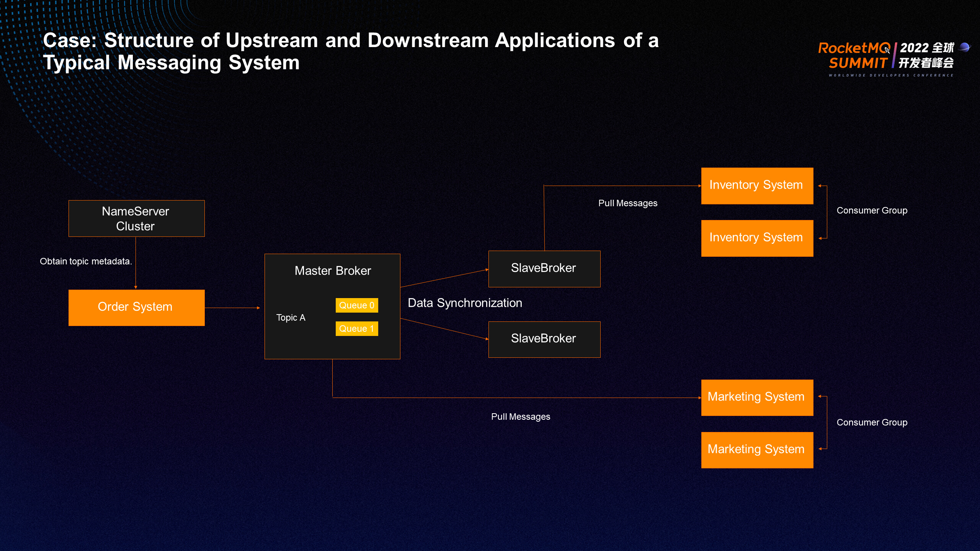Click the NameServer Cluster box
The image size is (980, 551).
click(x=136, y=218)
